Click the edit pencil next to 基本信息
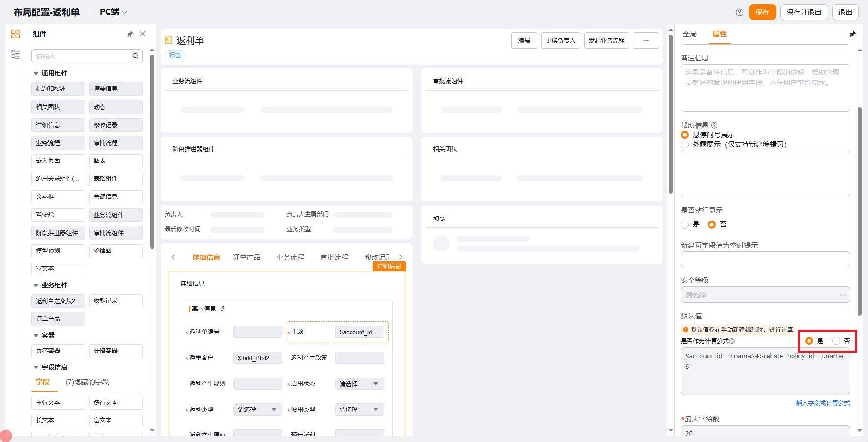The width and height of the screenshot is (868, 442). tap(223, 309)
